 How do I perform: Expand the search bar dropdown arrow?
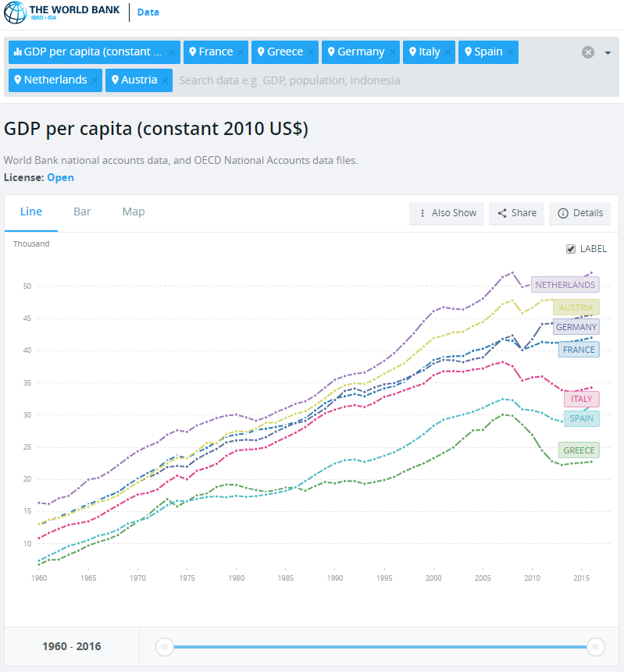[608, 52]
